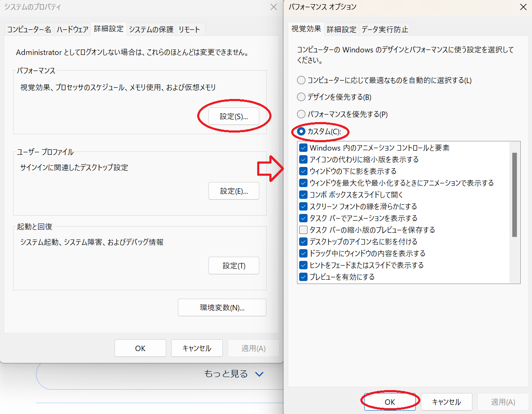532x414 pixels.
Task: Uncheck タスク バーでアニメーションを表示する
Action: [303, 218]
